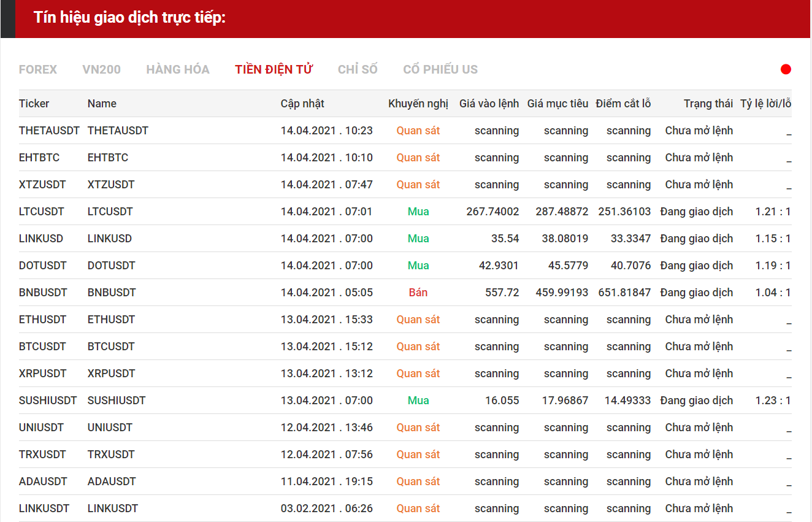812x522 pixels.
Task: Click the red live indicator dot
Action: [786, 69]
